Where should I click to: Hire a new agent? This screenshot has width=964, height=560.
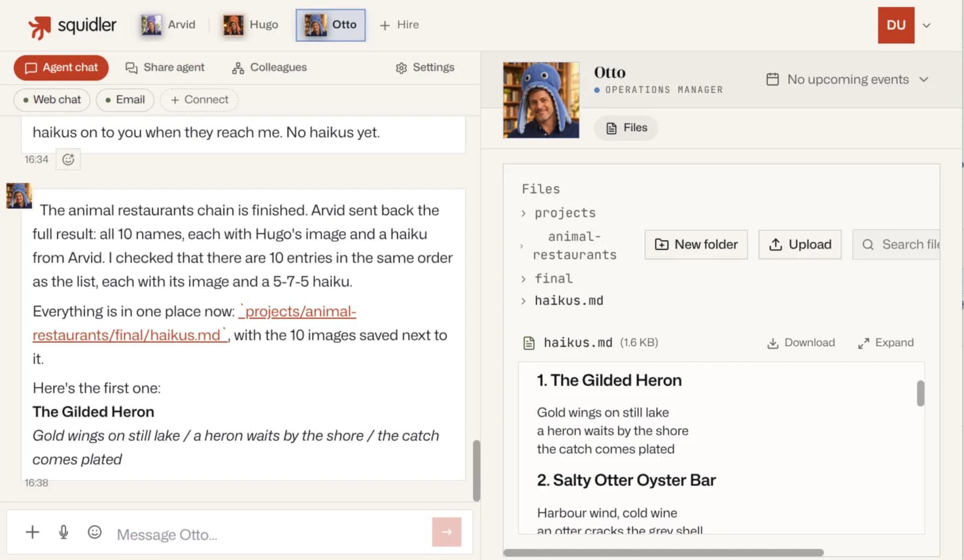[x=399, y=25]
